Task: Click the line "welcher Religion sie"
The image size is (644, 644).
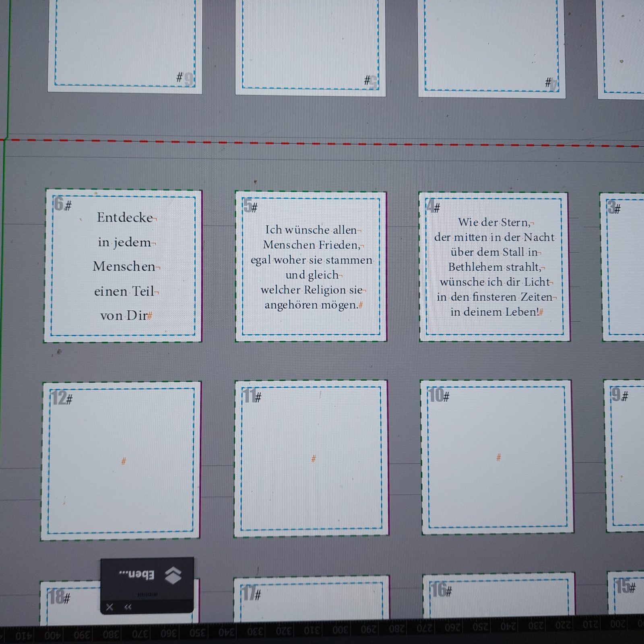Action: point(312,290)
